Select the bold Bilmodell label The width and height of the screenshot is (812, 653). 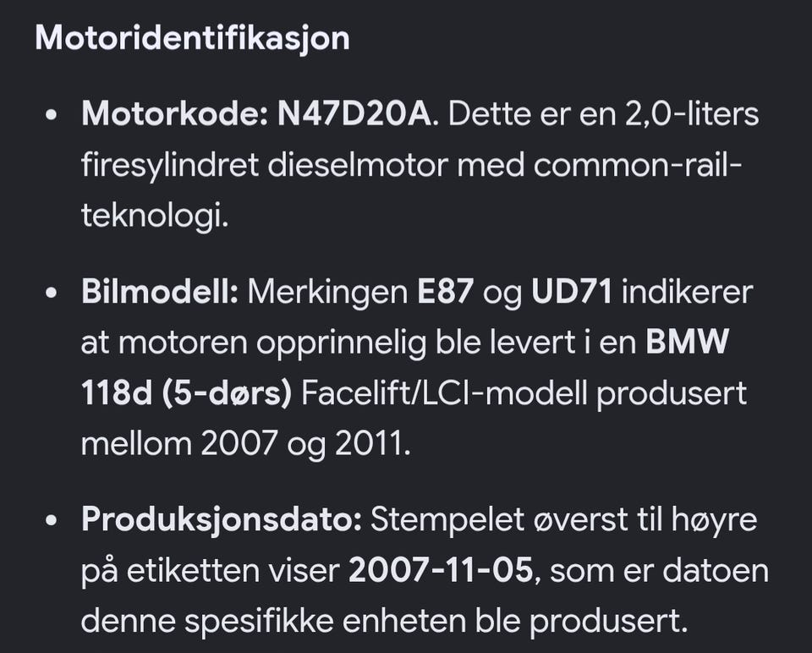(160, 292)
